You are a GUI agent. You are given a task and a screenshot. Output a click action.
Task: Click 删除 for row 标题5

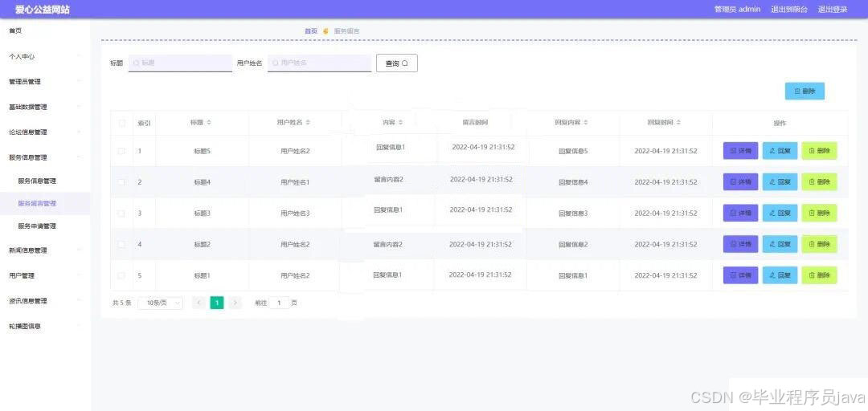tap(819, 150)
